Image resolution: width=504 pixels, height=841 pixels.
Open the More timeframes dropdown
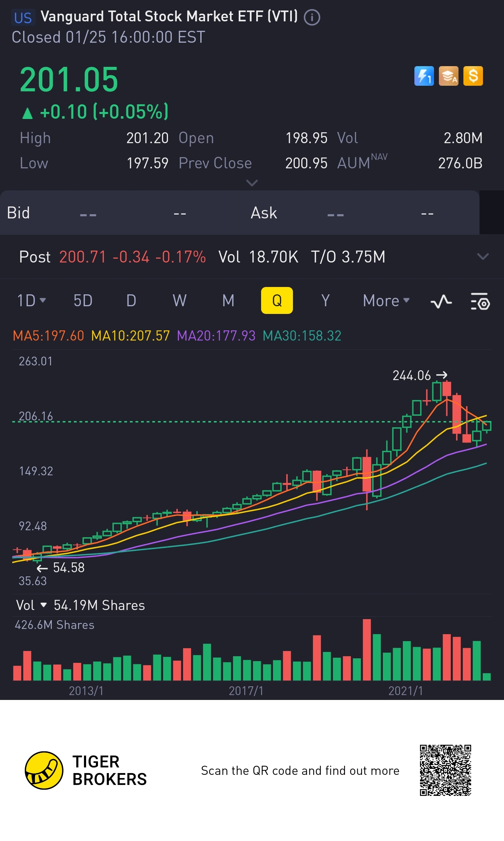tap(386, 301)
